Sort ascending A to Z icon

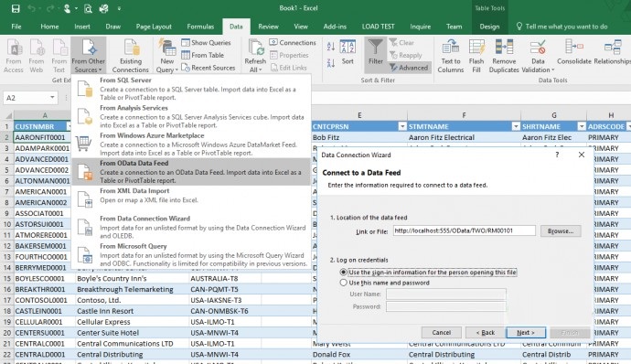(x=331, y=47)
